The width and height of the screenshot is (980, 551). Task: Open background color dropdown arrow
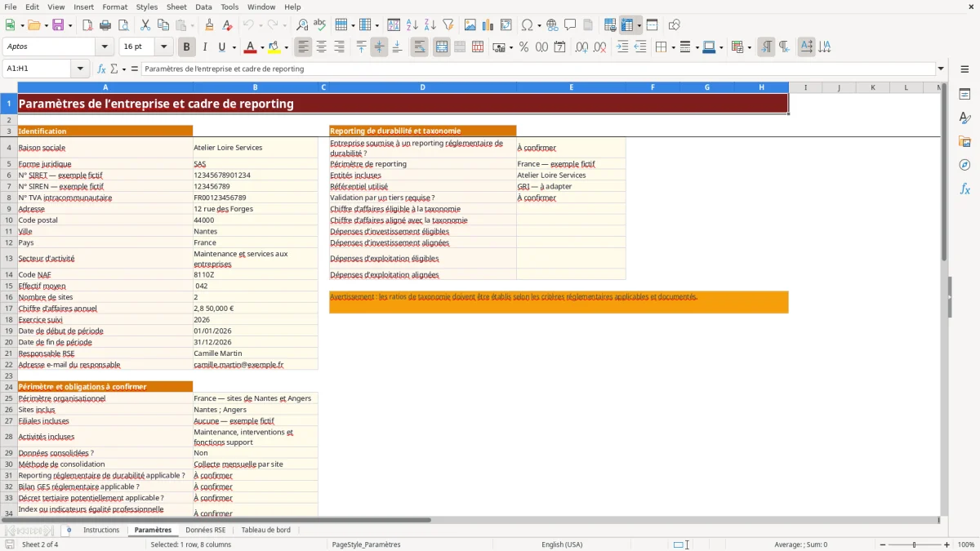coord(286,47)
